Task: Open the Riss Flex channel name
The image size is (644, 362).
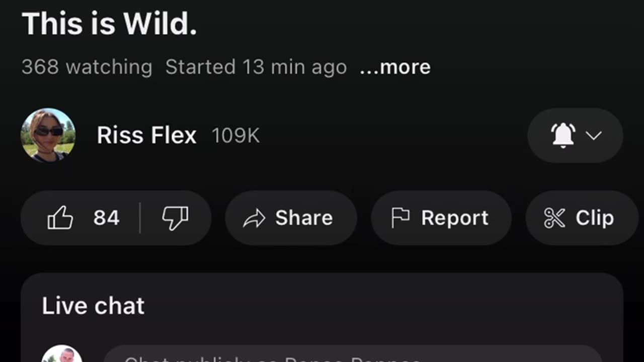Action: pos(146,135)
